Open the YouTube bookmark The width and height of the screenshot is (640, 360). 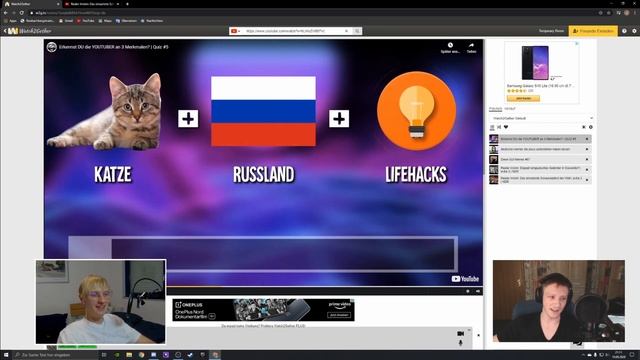[86, 21]
